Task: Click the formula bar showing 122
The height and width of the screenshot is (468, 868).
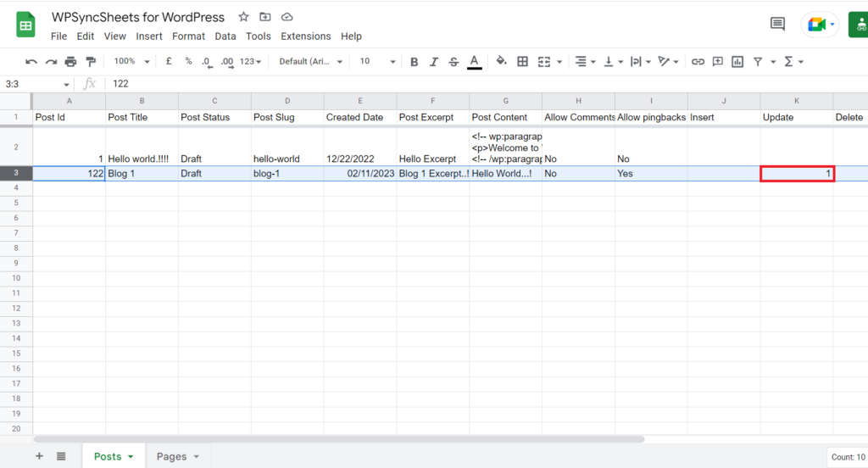Action: pos(487,84)
